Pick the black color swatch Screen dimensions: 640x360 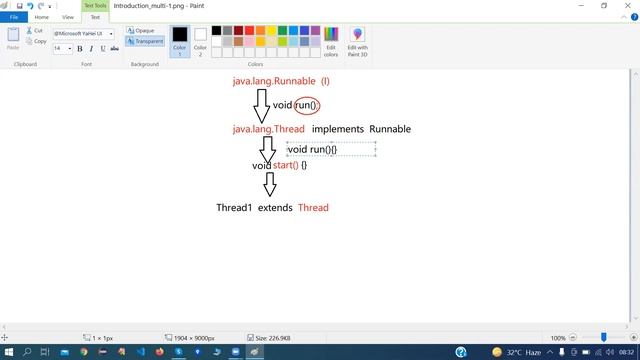(216, 30)
